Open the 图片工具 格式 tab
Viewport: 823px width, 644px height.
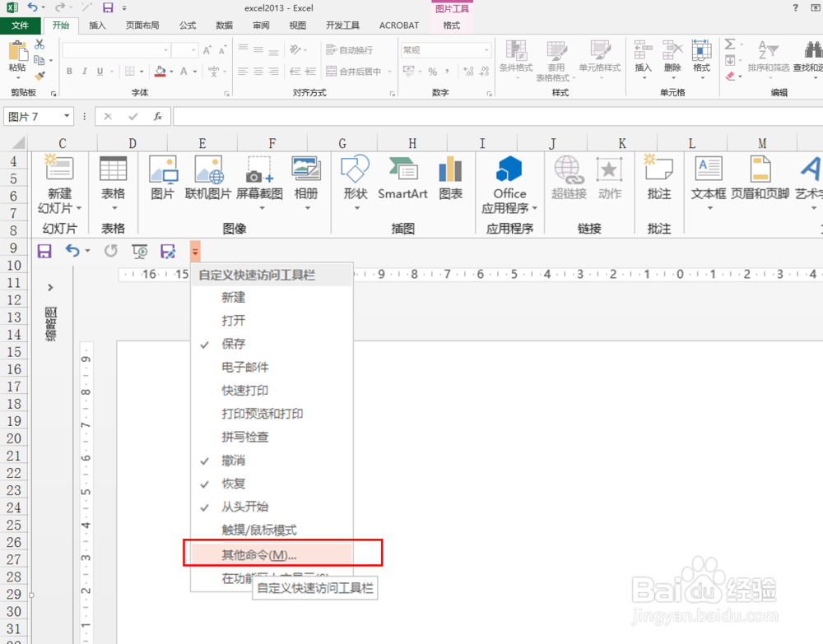click(451, 25)
